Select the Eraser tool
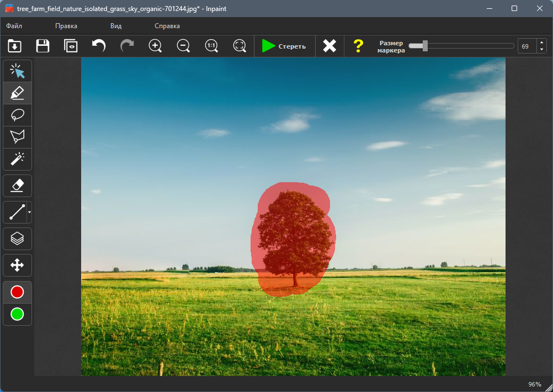 pyautogui.click(x=17, y=186)
